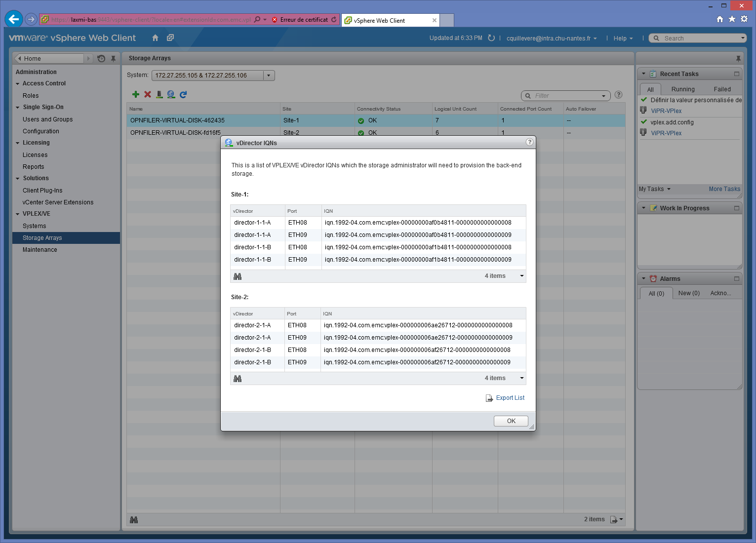Pin the right sidebar panel
Viewport: 756px width, 543px height.
coord(738,58)
